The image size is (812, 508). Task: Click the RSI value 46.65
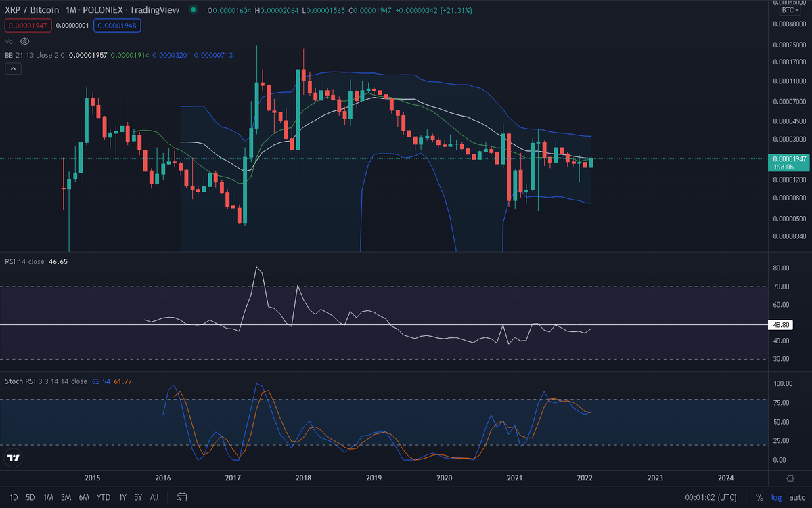click(59, 261)
